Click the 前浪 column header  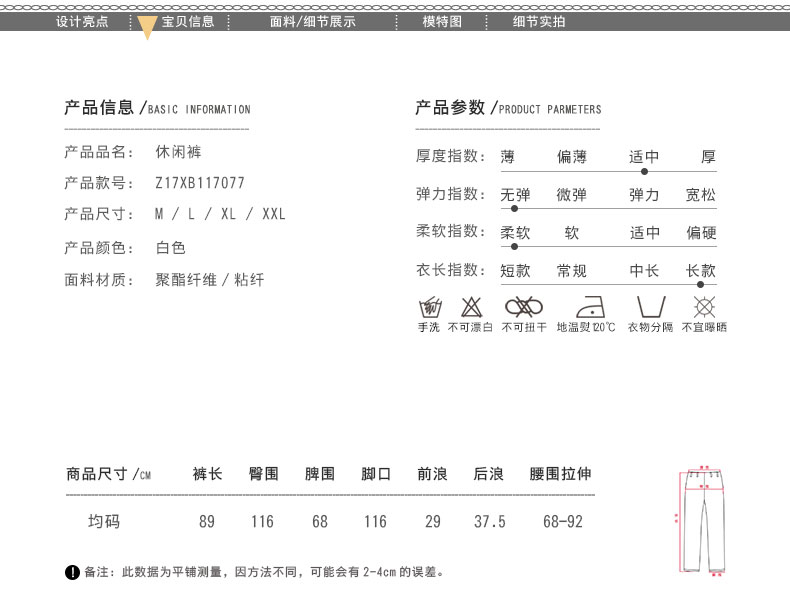tap(432, 474)
